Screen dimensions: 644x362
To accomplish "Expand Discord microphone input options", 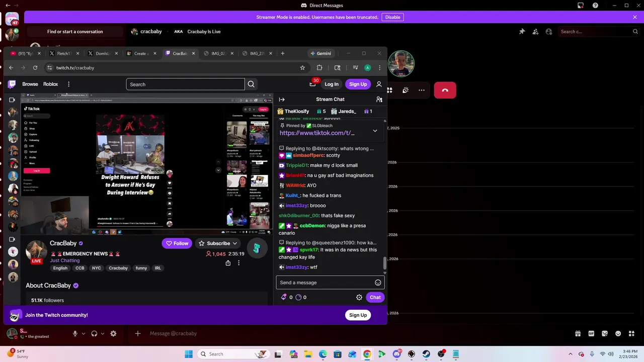I will pyautogui.click(x=84, y=333).
